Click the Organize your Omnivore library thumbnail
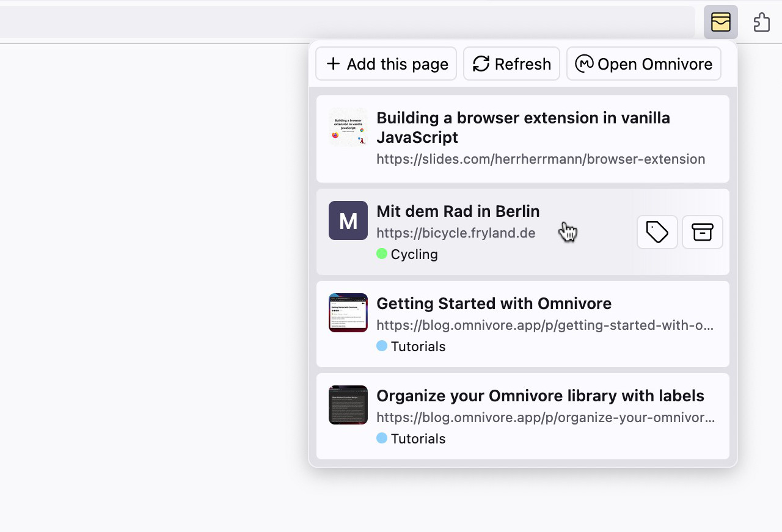This screenshot has height=532, width=782. tap(348, 405)
